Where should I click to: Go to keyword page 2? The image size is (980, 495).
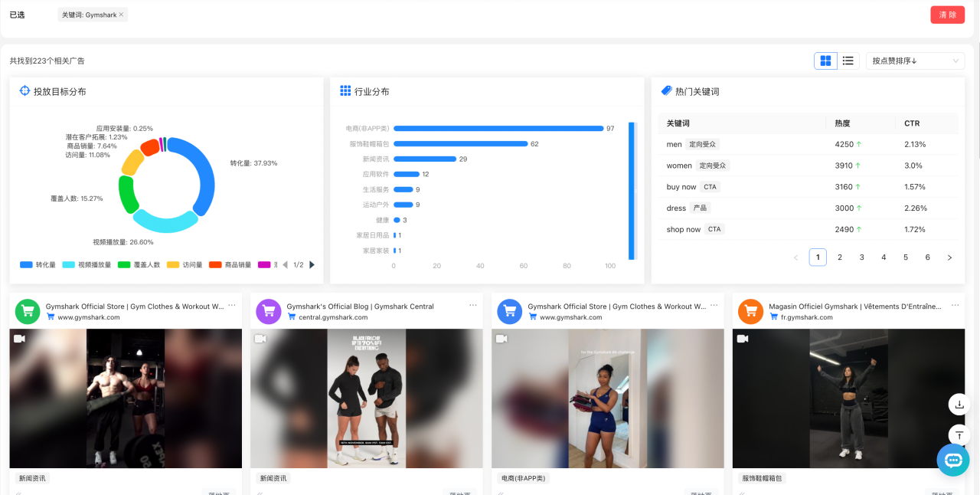click(x=840, y=257)
